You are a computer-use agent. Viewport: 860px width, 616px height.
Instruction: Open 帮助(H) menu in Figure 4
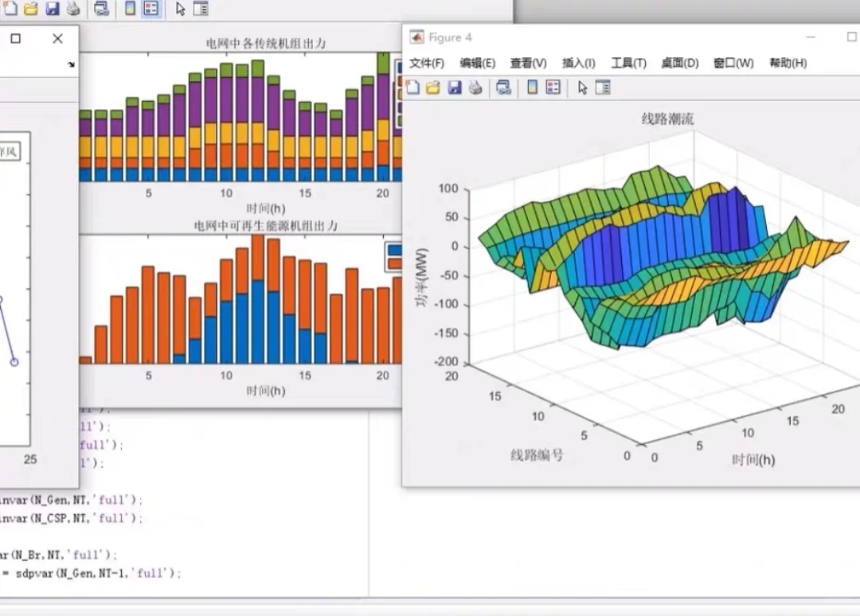click(788, 63)
